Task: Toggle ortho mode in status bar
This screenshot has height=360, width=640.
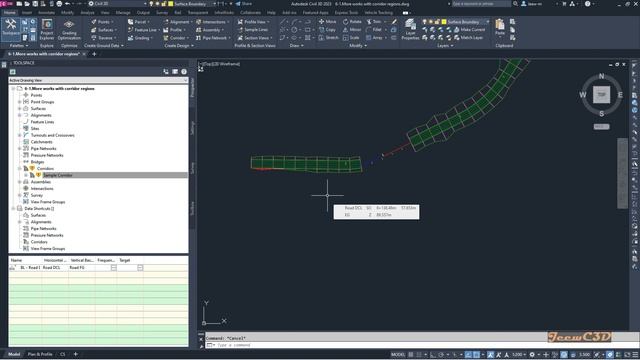Action: (x=433, y=355)
